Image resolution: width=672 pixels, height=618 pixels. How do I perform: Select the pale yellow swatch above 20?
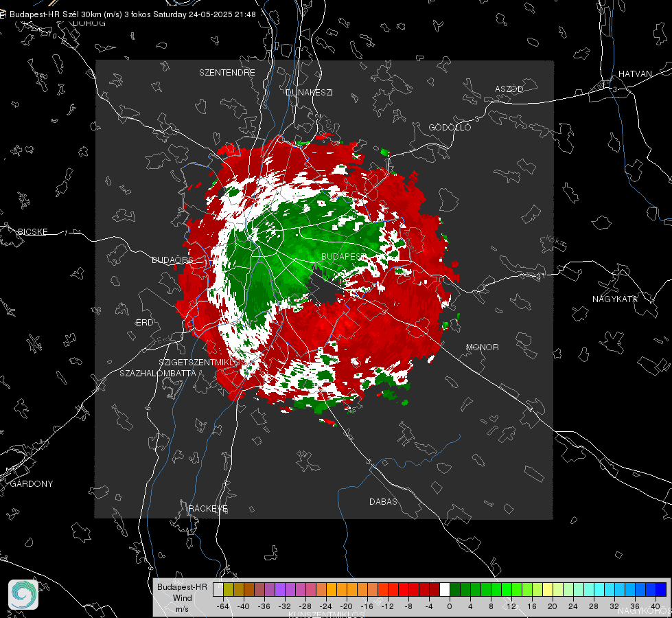click(x=548, y=589)
